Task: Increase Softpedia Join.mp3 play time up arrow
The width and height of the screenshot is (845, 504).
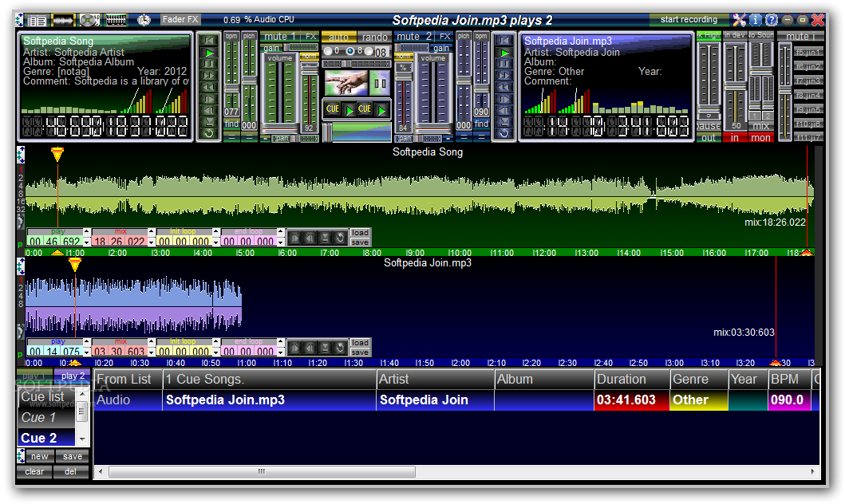Action: 87,341
